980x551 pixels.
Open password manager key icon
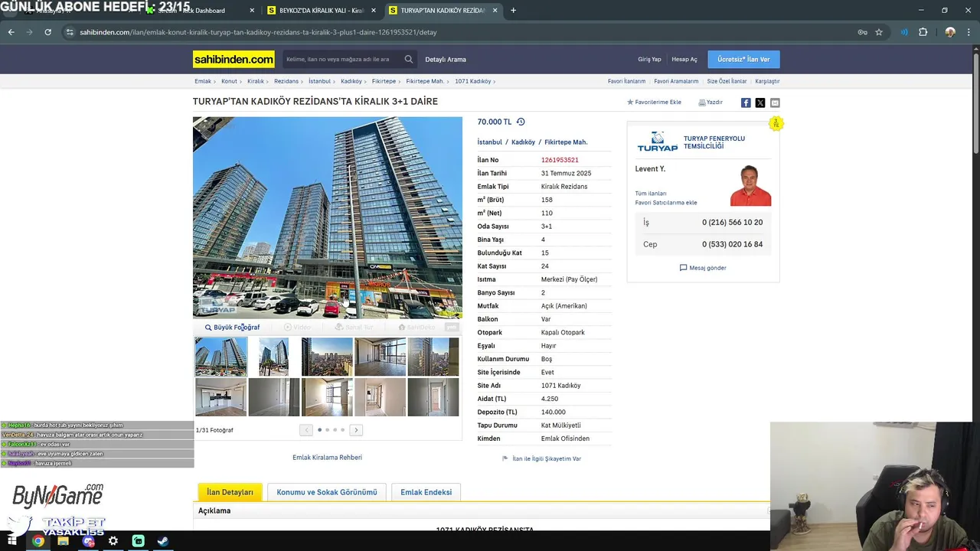coord(862,32)
